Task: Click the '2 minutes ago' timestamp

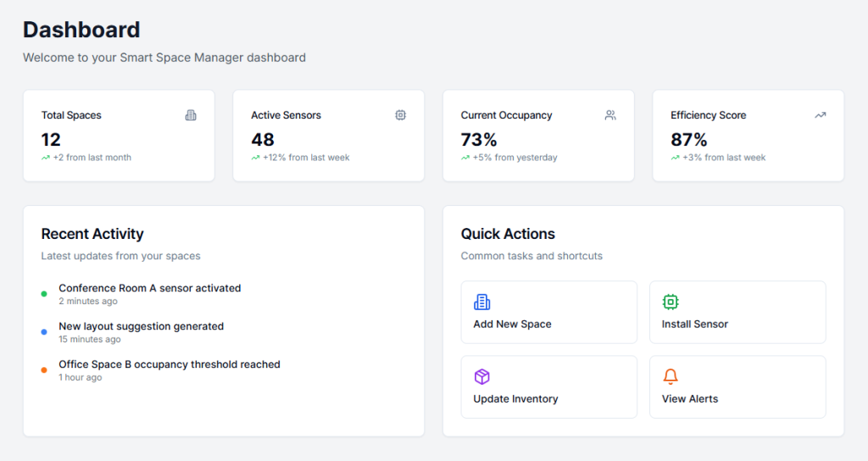Action: tap(88, 301)
